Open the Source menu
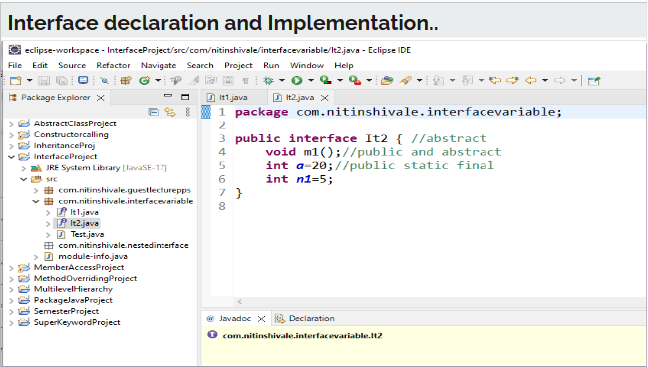The image size is (648, 367). point(72,65)
